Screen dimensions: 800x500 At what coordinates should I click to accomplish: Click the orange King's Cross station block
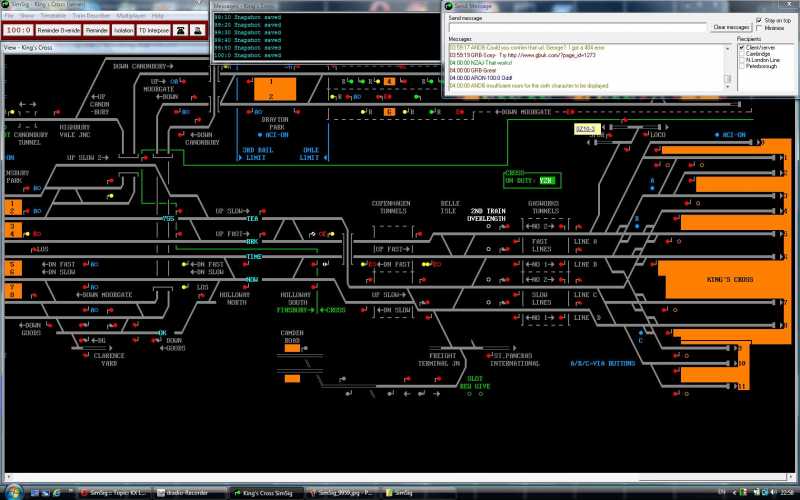click(x=730, y=280)
